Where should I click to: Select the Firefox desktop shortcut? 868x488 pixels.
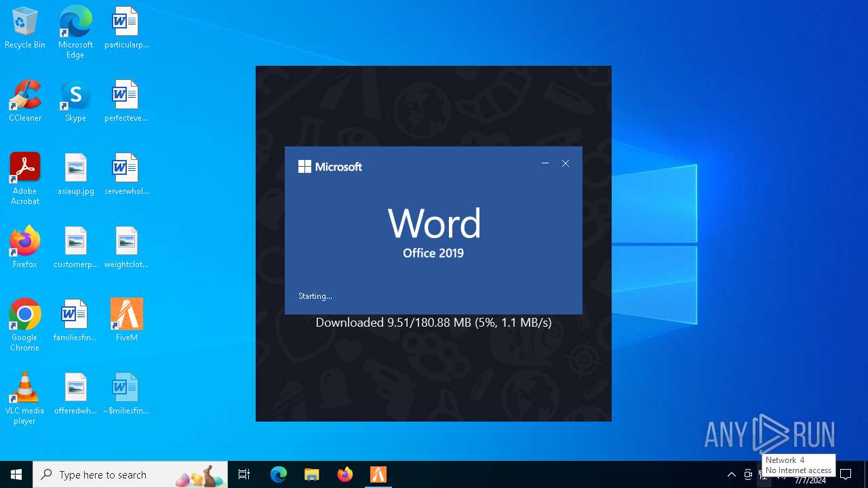click(25, 248)
